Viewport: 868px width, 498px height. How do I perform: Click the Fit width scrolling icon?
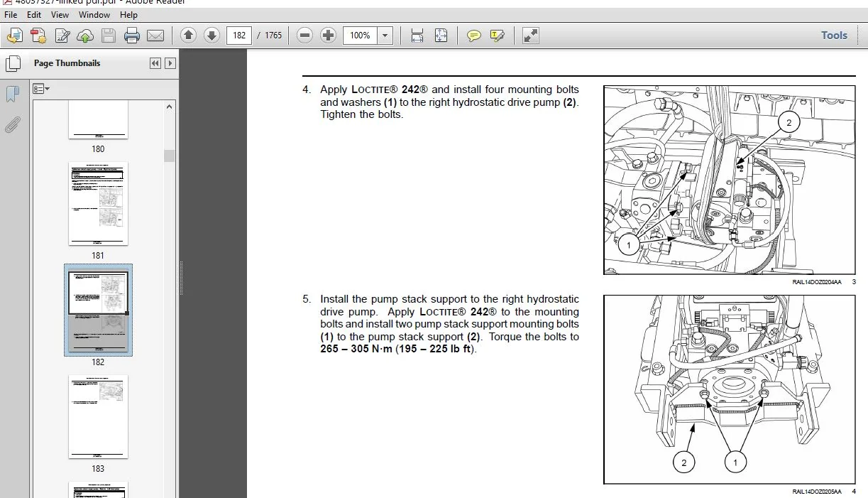click(x=417, y=36)
